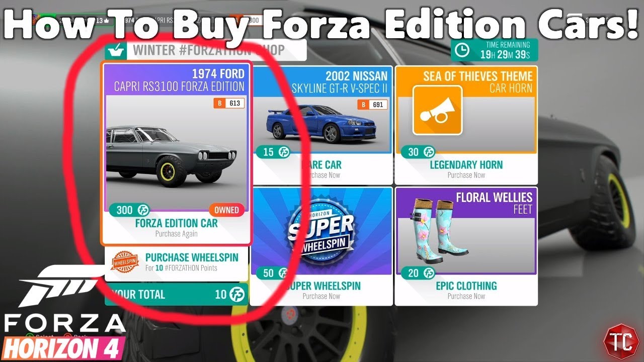
Task: Click the 300 points price tag
Action: tap(132, 210)
